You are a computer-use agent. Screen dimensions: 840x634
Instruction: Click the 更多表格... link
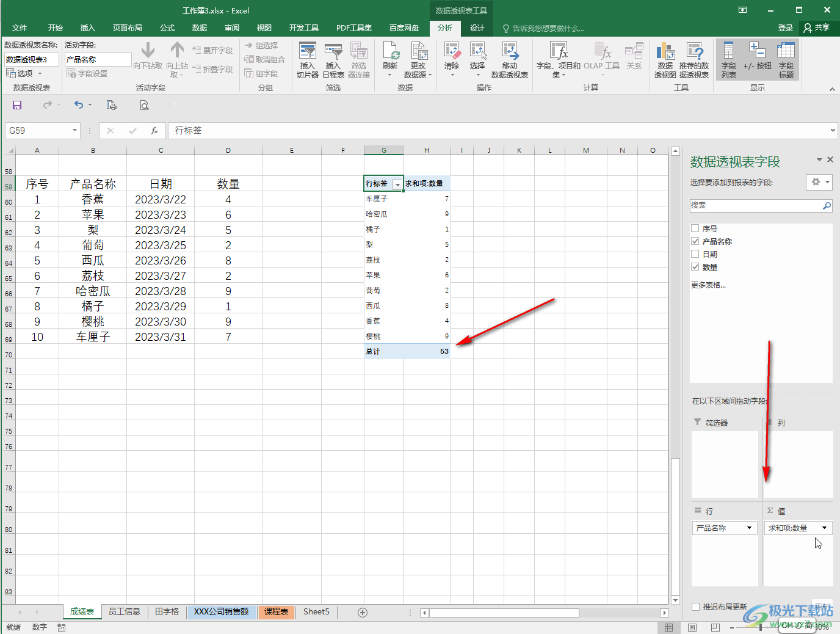708,285
